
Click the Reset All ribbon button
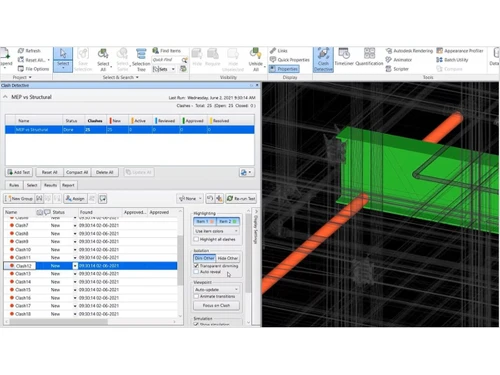(33, 60)
